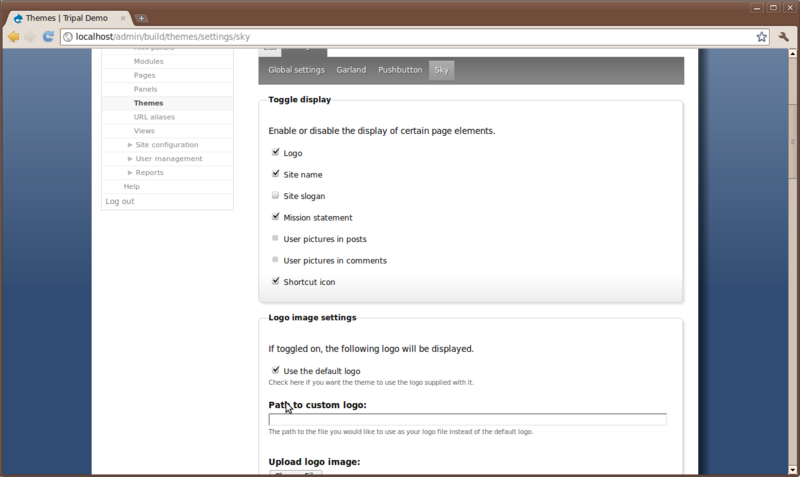
Task: Enable the Site slogan checkbox
Action: click(276, 195)
